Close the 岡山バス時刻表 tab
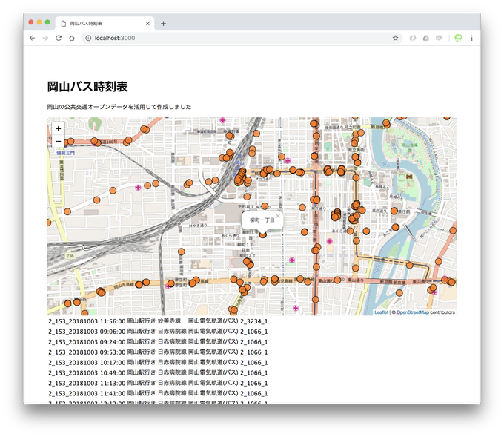 point(147,24)
